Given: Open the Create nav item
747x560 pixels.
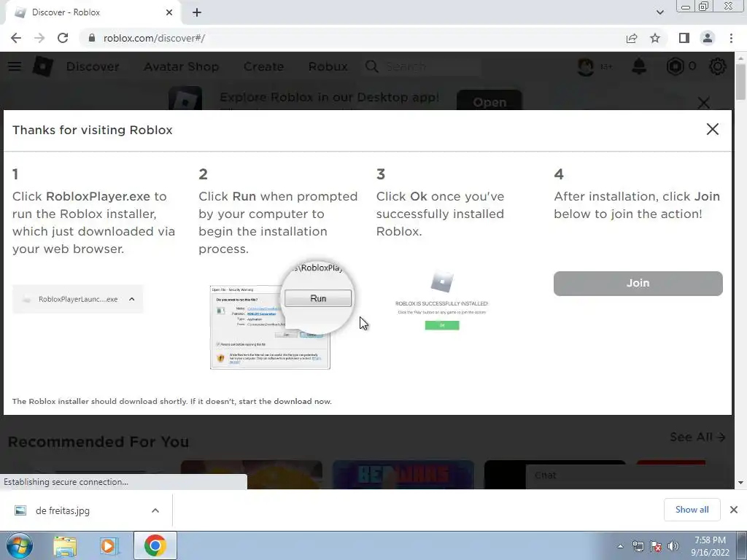Looking at the screenshot, I should pos(263,66).
